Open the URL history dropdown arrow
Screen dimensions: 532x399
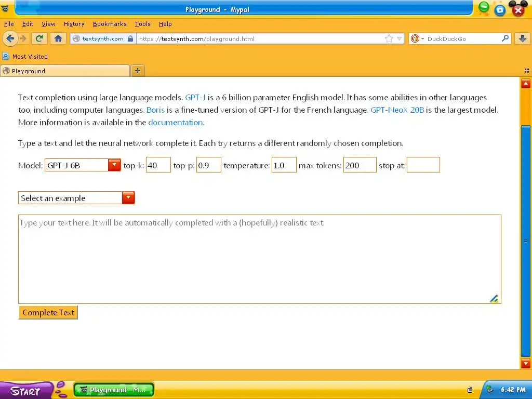point(400,38)
